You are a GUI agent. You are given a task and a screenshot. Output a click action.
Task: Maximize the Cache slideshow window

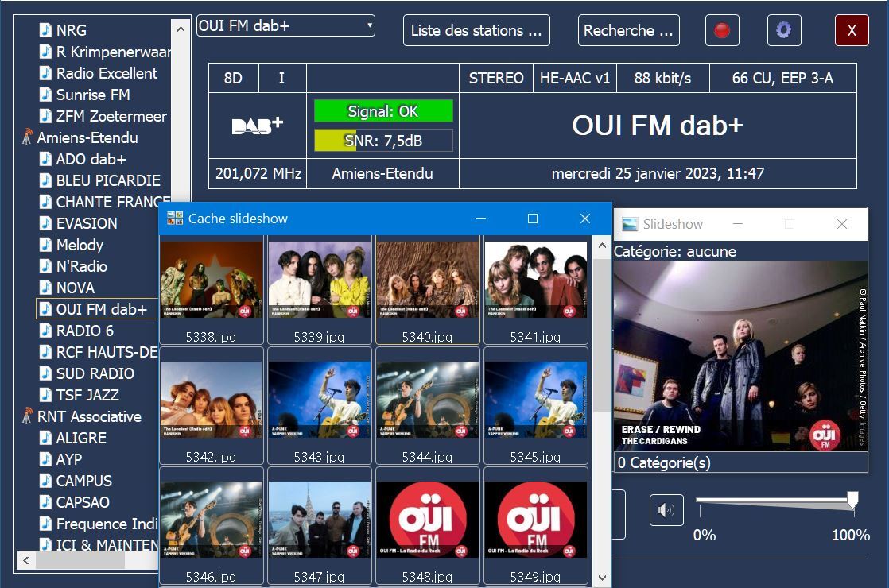tap(533, 219)
